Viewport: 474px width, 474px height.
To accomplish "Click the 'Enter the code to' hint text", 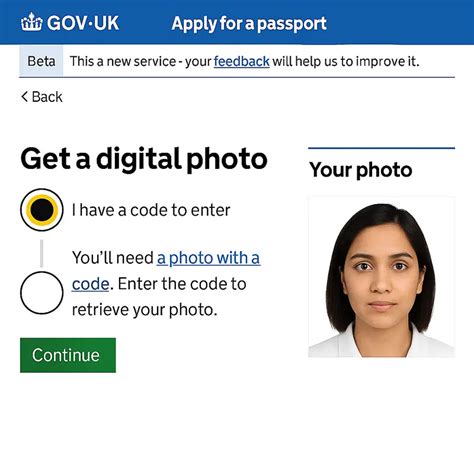I will pyautogui.click(x=182, y=284).
